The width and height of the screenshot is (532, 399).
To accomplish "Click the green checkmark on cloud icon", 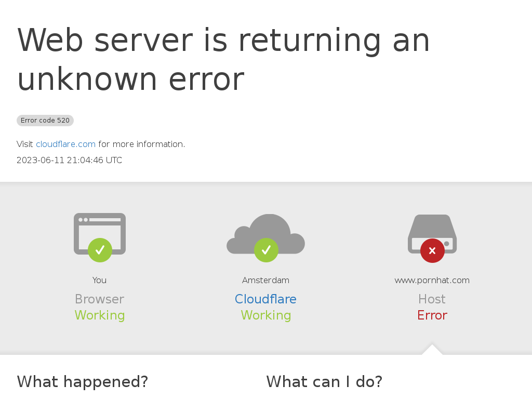I will coord(266,250).
